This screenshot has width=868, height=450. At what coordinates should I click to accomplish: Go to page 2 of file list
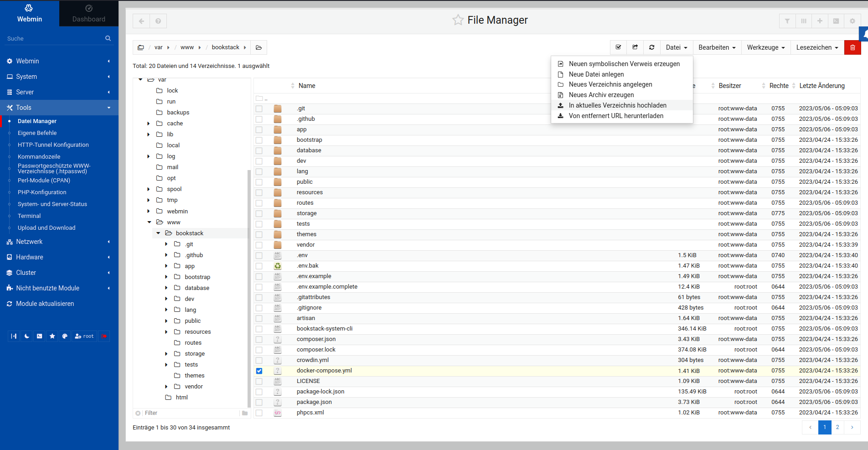point(837,427)
